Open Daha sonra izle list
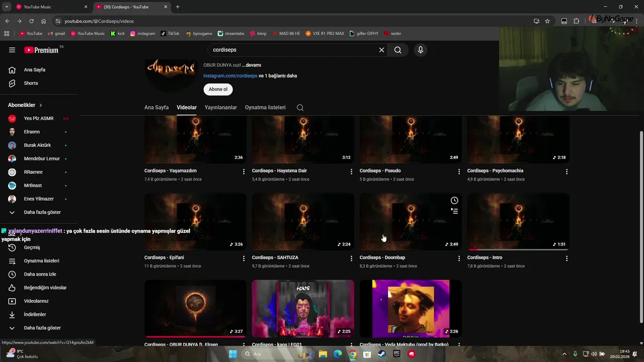This screenshot has width=644, height=362. (39, 274)
